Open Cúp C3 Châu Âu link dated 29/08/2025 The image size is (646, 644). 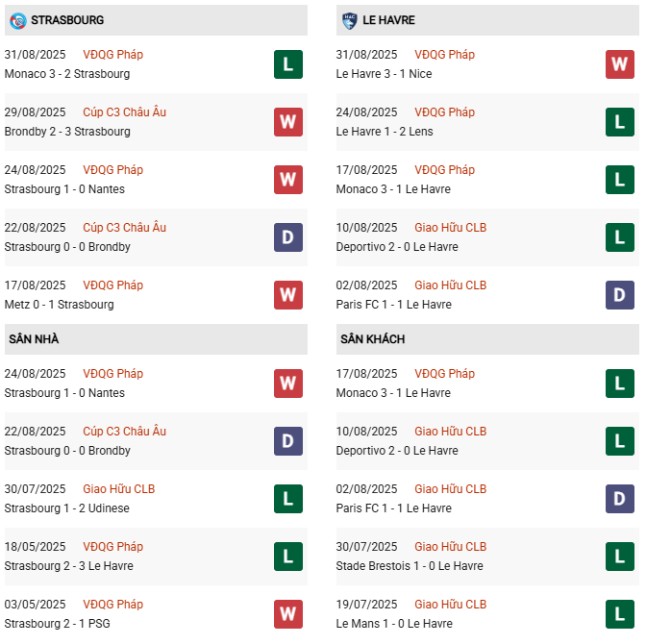124,112
